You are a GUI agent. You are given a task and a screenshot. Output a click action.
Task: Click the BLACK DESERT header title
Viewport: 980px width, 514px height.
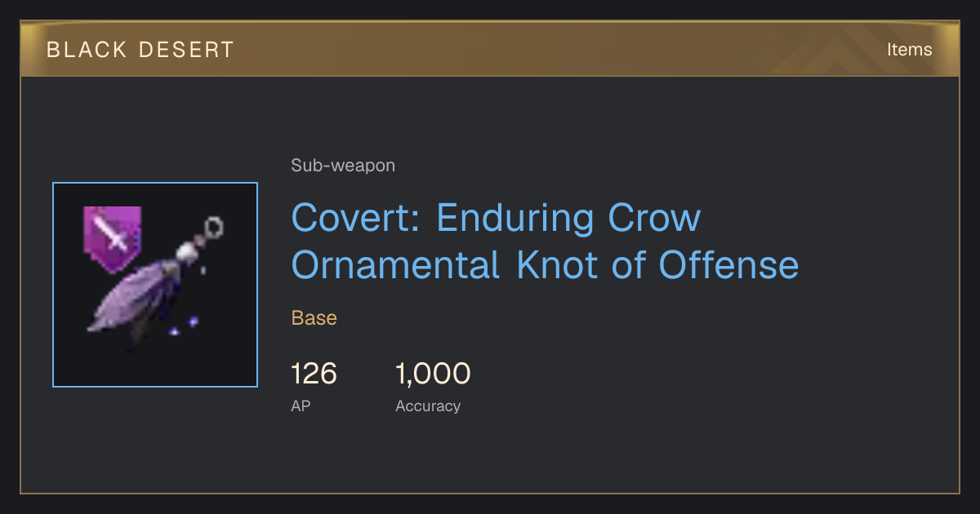(x=140, y=50)
